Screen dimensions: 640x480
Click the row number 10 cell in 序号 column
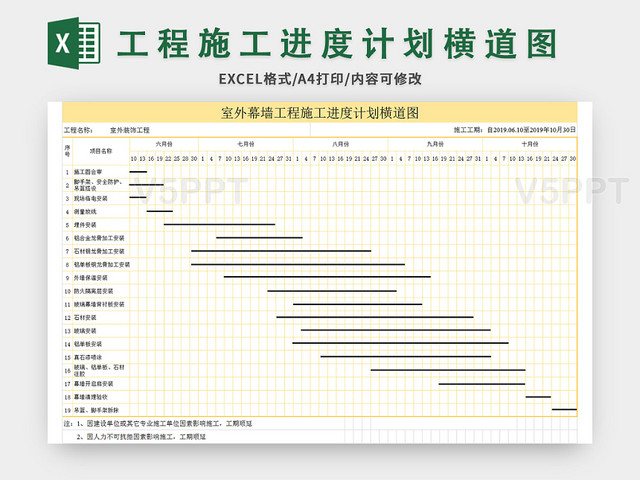pos(67,291)
